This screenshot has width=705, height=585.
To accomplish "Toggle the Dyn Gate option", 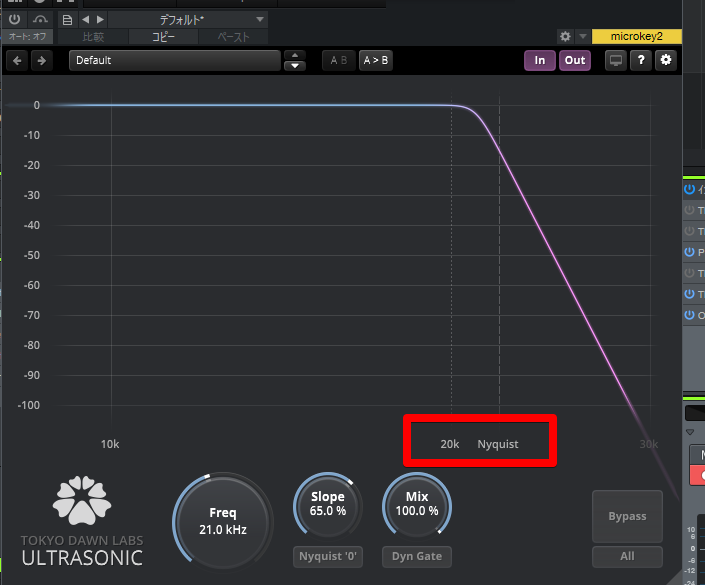I will point(417,556).
